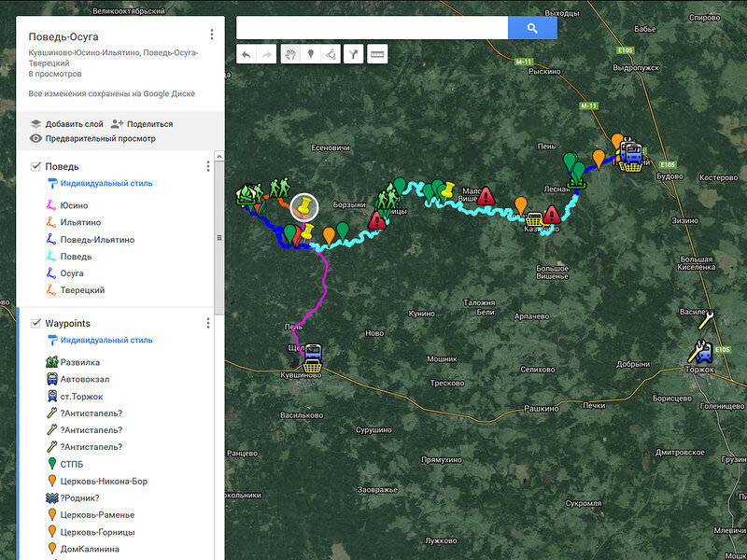
Task: Uncheck the Поведь layer checkbox
Action: [x=35, y=166]
